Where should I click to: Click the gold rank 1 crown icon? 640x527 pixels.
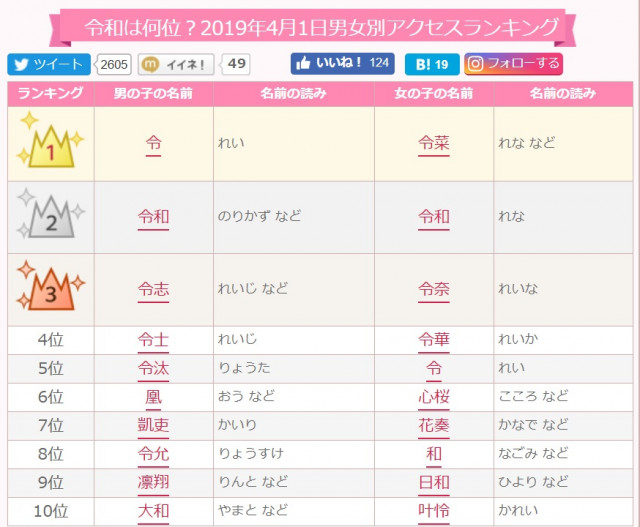(x=50, y=145)
